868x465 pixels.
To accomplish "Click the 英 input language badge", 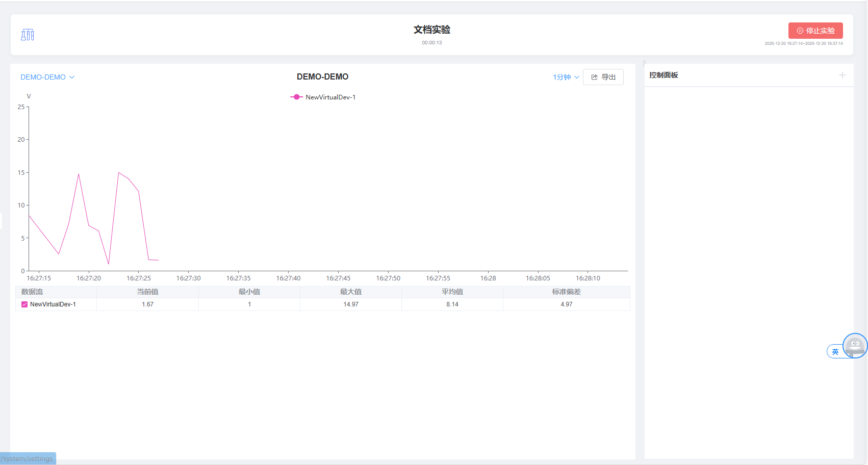I will coord(835,352).
